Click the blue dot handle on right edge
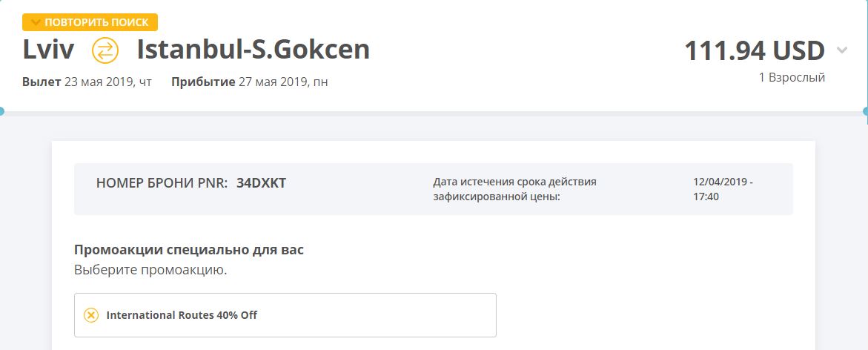This screenshot has width=868, height=350. [866, 111]
